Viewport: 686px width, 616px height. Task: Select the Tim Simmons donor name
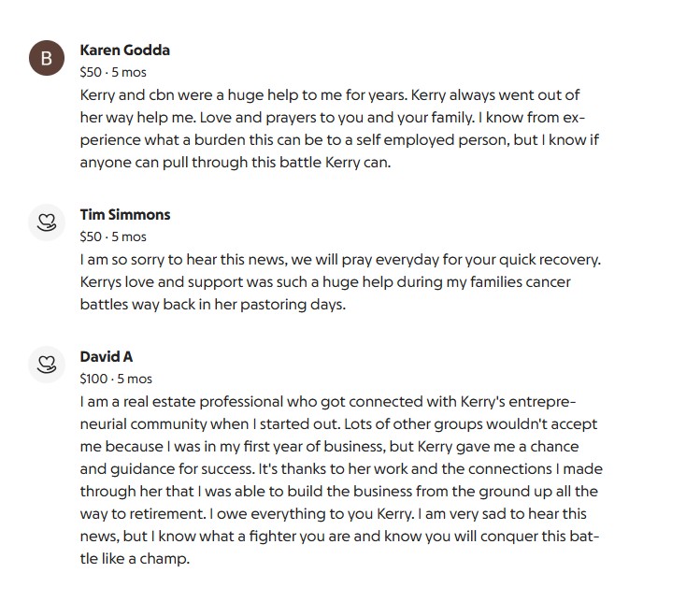coord(125,215)
